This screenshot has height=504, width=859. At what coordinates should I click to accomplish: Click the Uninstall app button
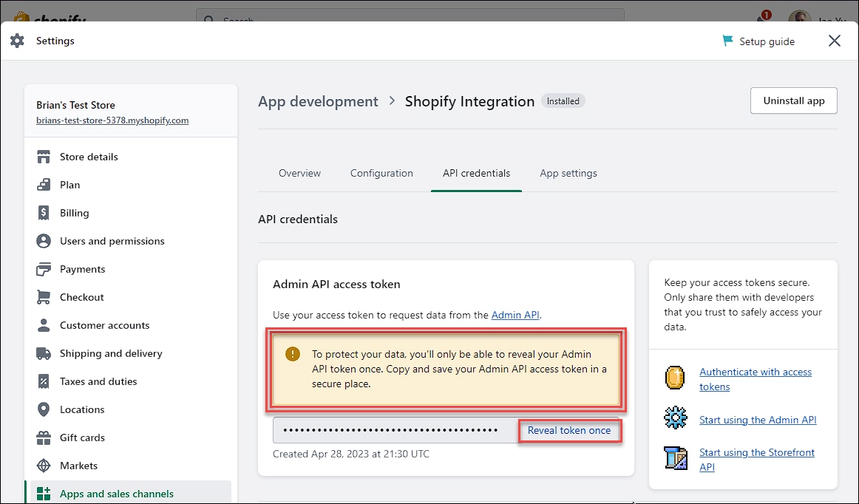[794, 101]
